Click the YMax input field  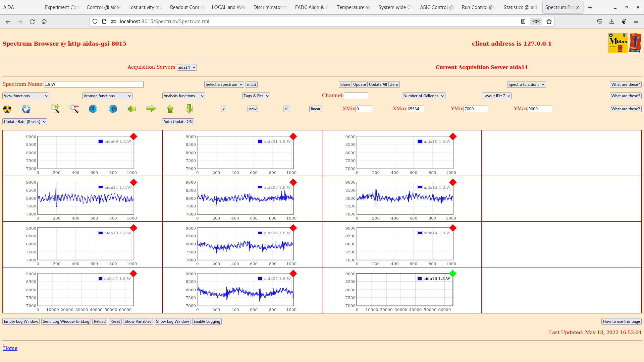539,109
